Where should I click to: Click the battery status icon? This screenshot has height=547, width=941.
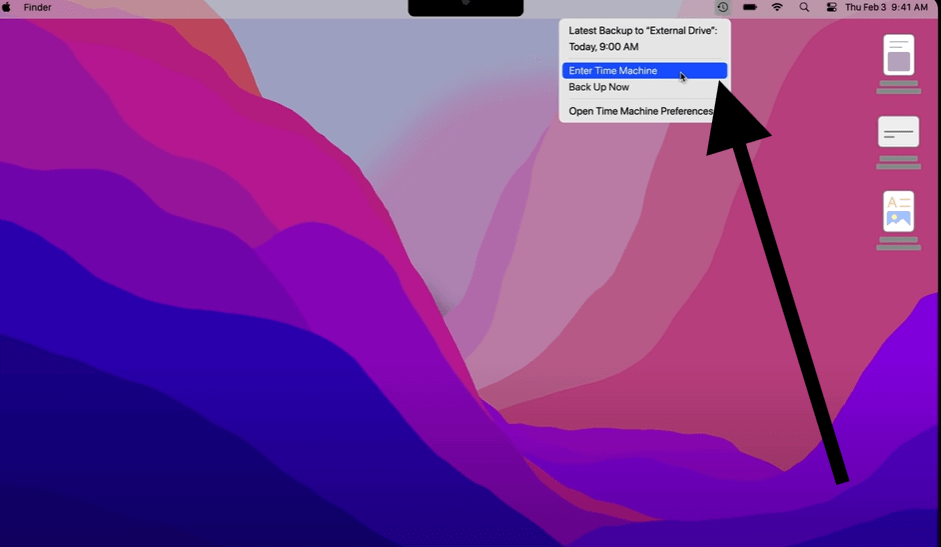[750, 7]
